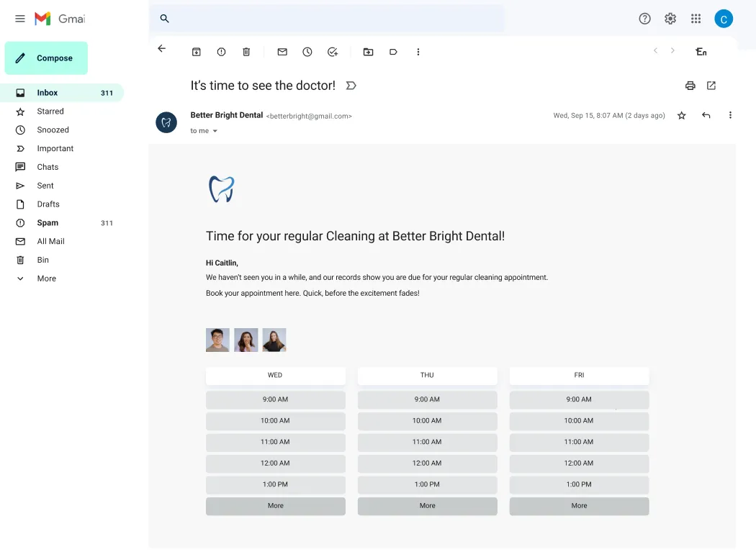This screenshot has width=756, height=557.
Task: Book Thursday 10:00 AM slot
Action: [427, 421]
